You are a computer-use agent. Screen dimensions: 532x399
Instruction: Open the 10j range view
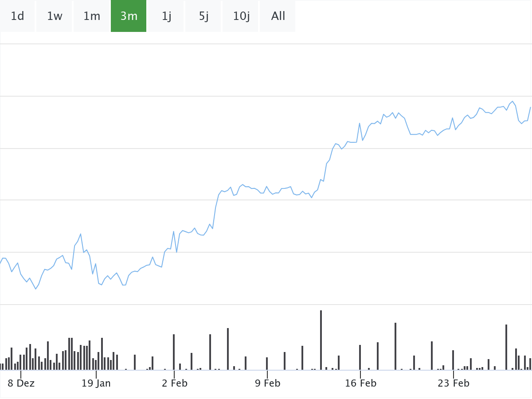tap(241, 16)
